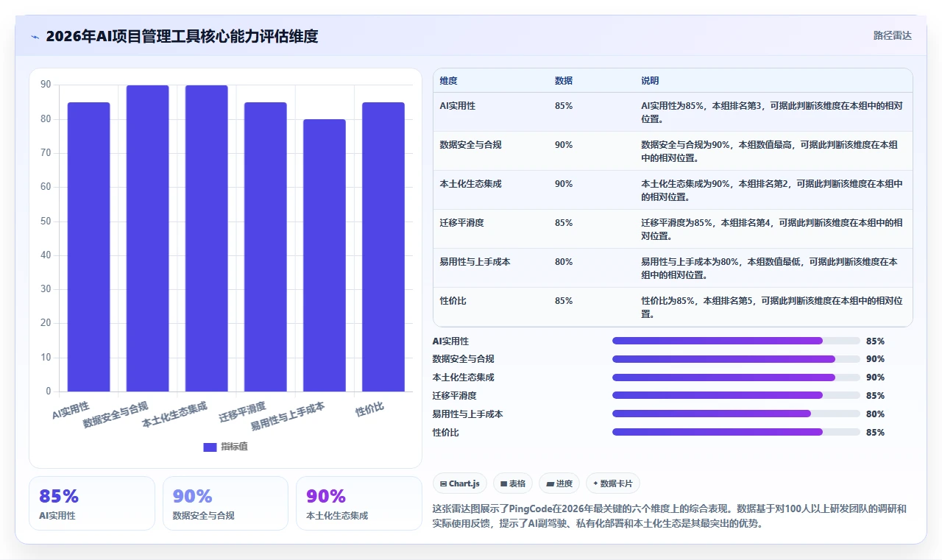
Task: Click the 85% value in the 迁移平滑度 table row
Action: [x=564, y=223]
